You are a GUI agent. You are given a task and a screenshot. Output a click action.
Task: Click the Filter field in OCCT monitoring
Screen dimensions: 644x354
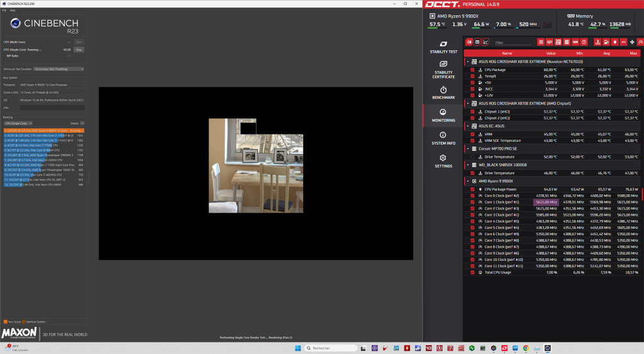(x=513, y=42)
